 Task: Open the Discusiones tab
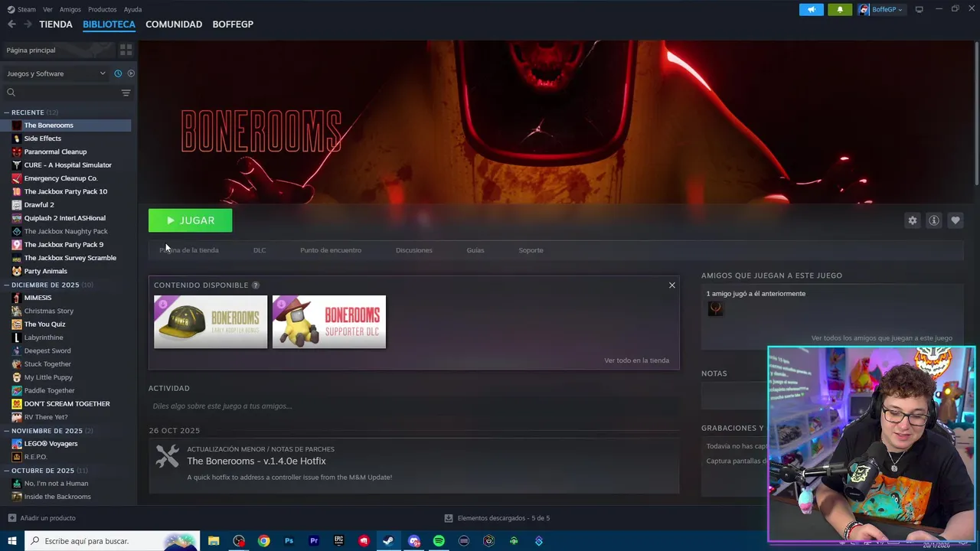pyautogui.click(x=414, y=250)
